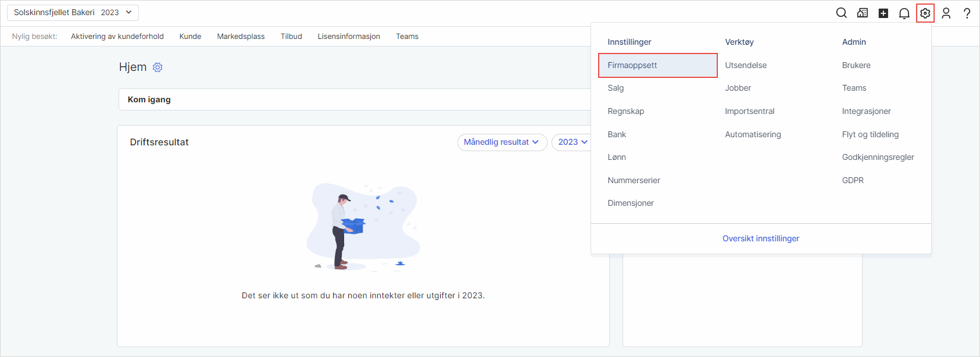Open Importsentral under Verktøy

click(x=749, y=111)
